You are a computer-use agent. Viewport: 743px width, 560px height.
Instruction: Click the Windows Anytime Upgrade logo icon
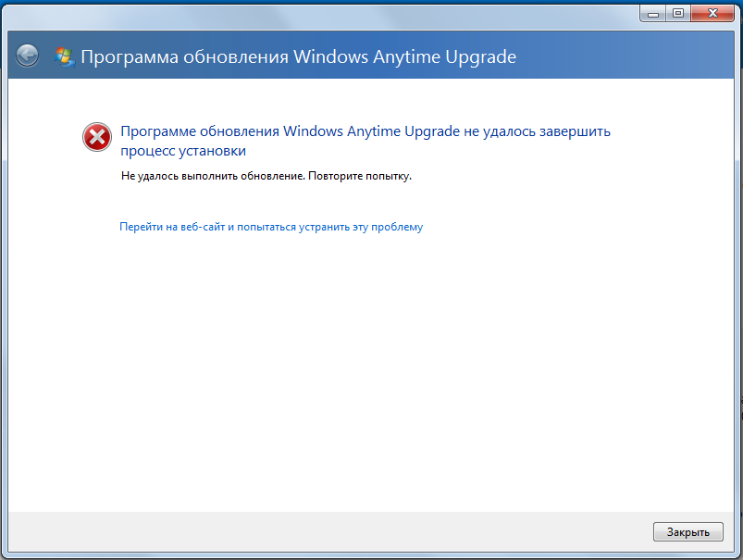tap(64, 56)
